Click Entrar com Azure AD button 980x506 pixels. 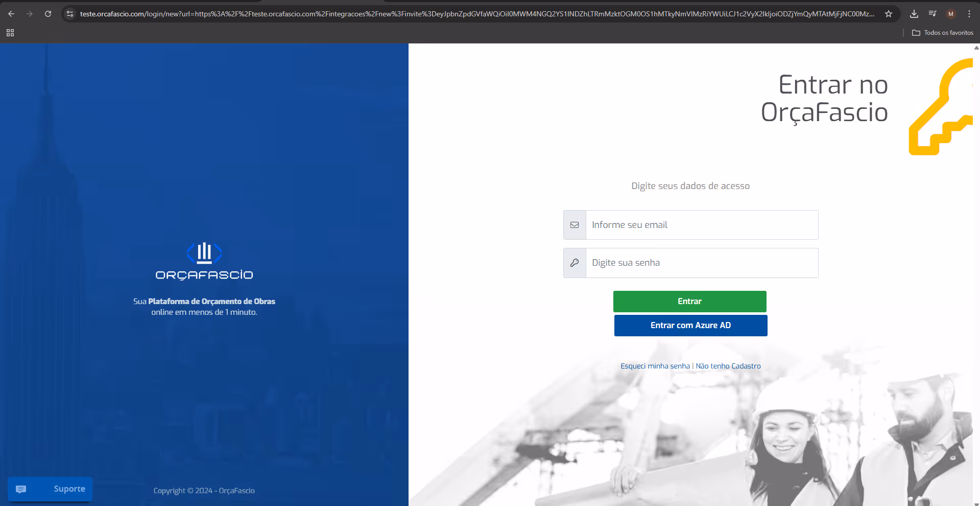pyautogui.click(x=690, y=326)
